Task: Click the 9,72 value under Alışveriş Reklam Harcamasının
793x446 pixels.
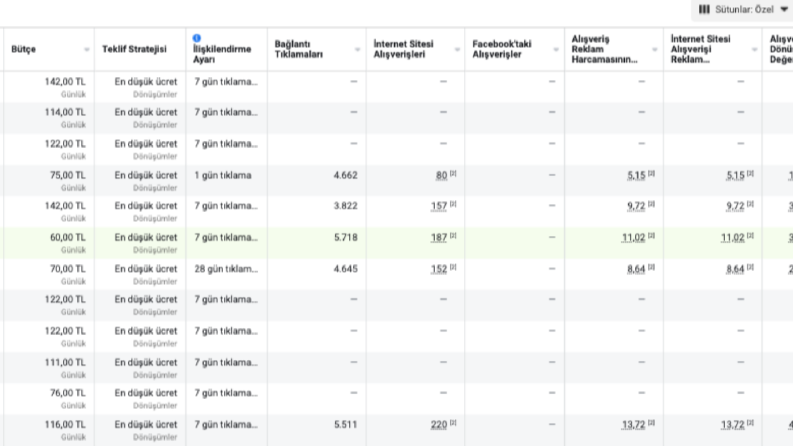Action: [636, 206]
